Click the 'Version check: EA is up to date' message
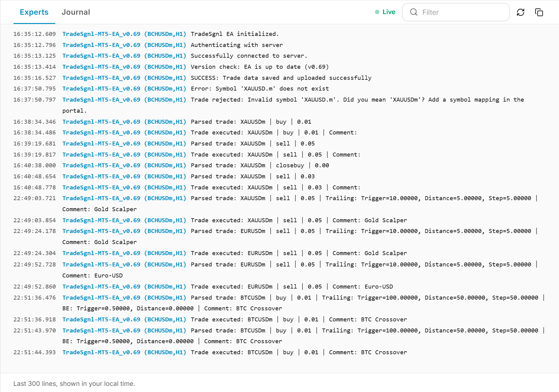This screenshot has width=559, height=392. 260,67
